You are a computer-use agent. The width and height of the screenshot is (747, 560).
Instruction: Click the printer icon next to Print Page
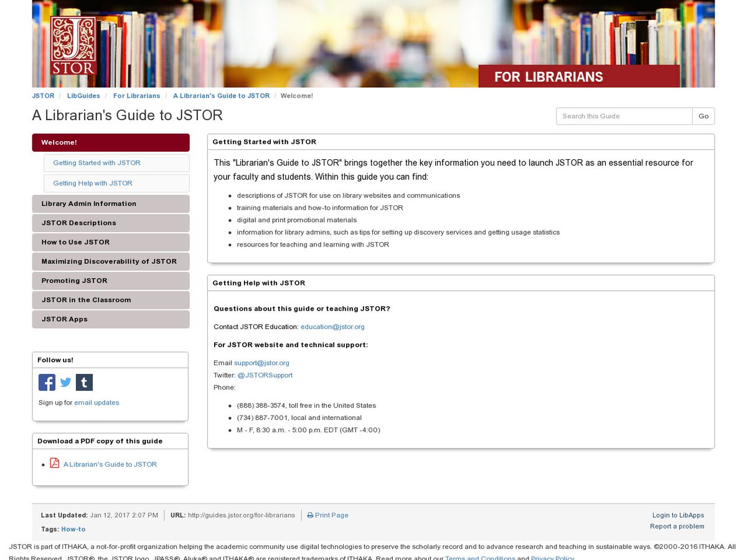click(x=310, y=515)
